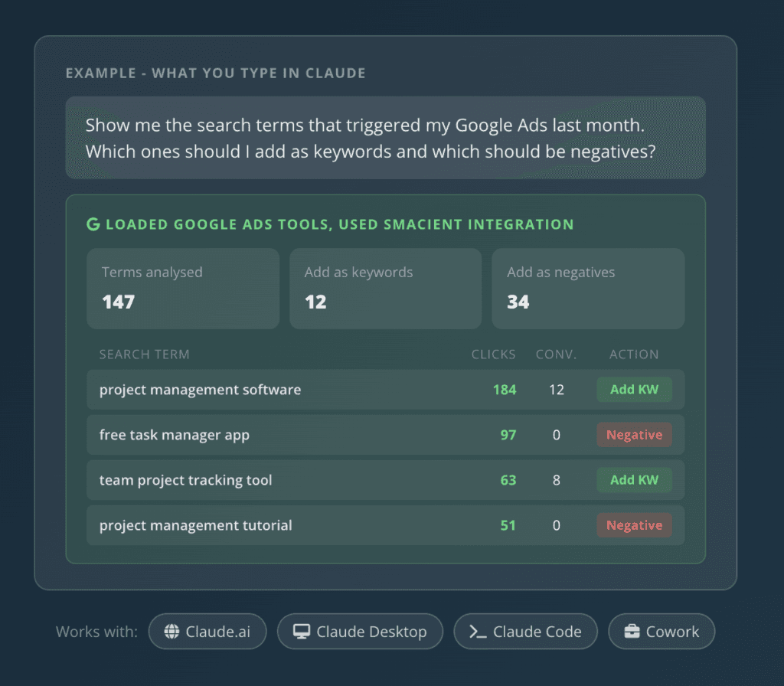This screenshot has height=686, width=784.
Task: Open the Add as negatives 34 card
Action: 588,289
